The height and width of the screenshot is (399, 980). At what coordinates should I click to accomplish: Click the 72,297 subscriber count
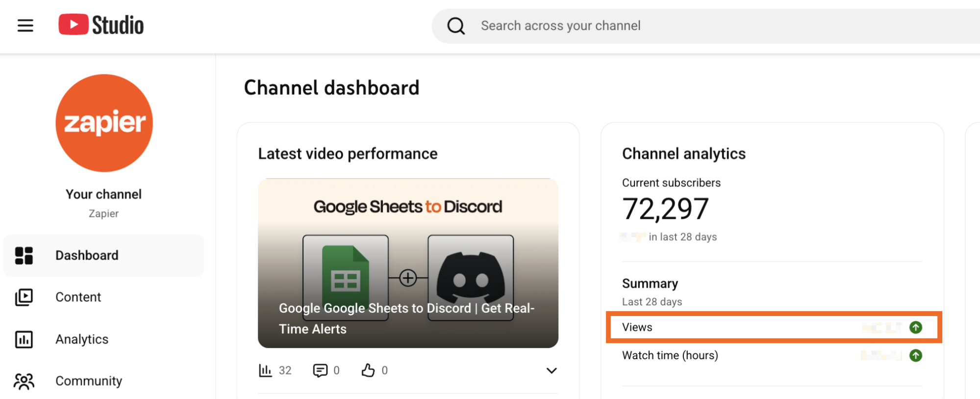665,209
